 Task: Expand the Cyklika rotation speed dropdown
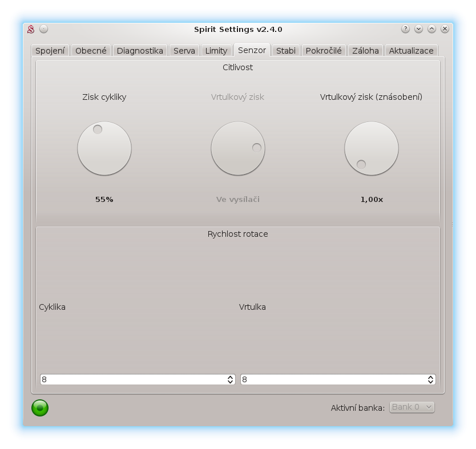(x=138, y=379)
